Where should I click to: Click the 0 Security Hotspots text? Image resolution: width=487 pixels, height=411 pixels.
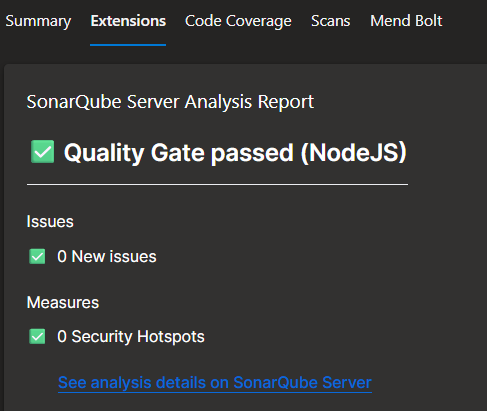131,337
